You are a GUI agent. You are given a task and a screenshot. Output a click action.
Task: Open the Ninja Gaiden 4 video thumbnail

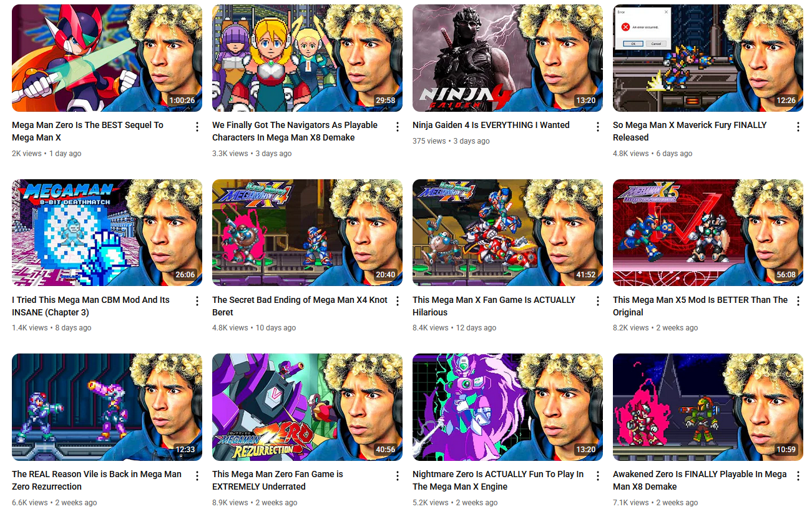(507, 58)
